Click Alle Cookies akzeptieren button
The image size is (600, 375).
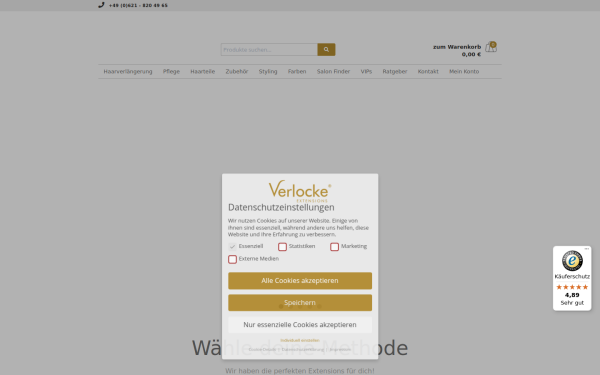[x=300, y=280]
